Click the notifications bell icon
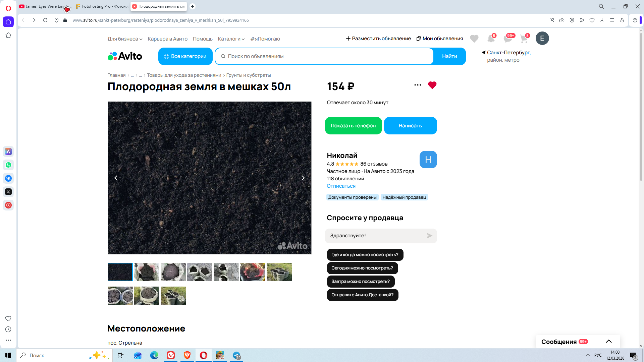The image size is (644, 362). tap(491, 39)
